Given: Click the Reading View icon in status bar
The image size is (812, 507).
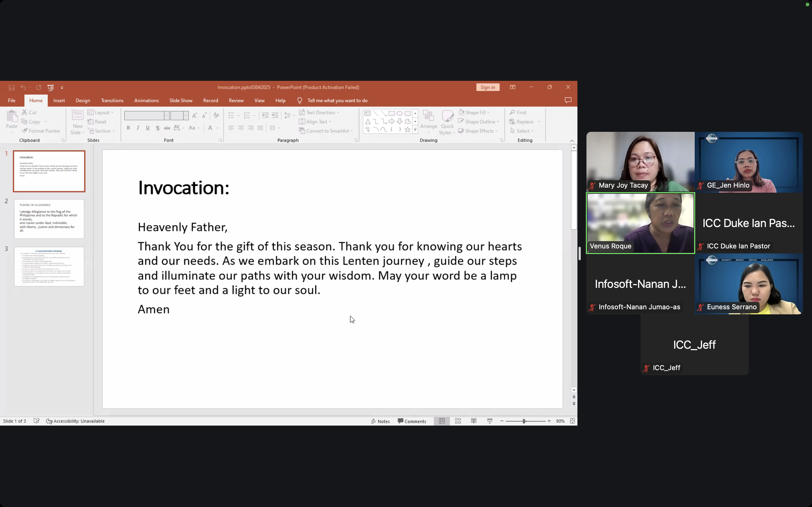Looking at the screenshot, I should [x=474, y=421].
